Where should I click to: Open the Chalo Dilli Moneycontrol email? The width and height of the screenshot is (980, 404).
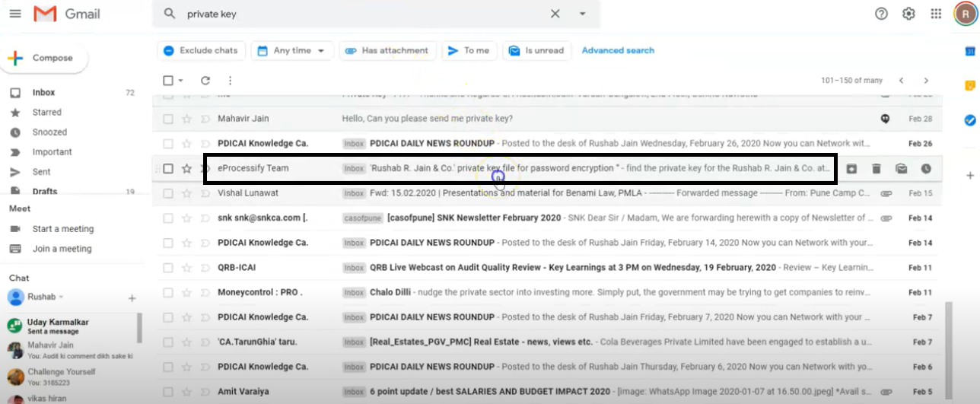547,292
